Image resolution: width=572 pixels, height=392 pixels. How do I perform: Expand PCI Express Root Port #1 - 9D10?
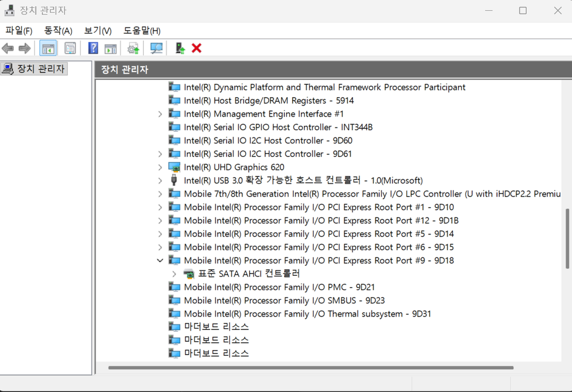pos(160,207)
